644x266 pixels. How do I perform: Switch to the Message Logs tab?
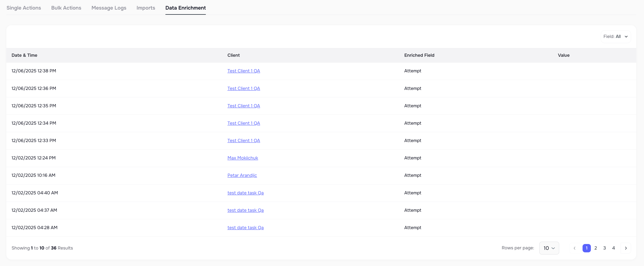pos(109,8)
